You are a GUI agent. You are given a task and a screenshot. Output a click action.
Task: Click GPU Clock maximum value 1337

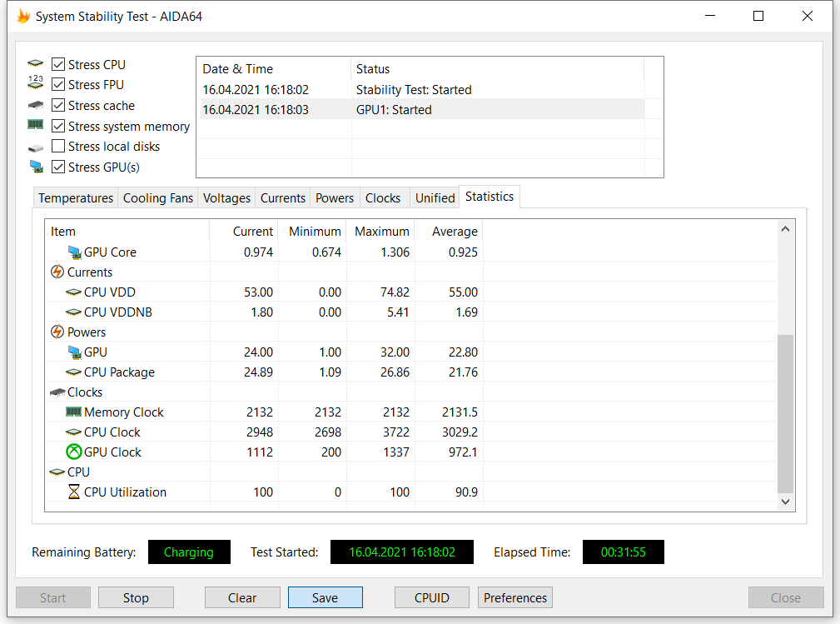(396, 452)
